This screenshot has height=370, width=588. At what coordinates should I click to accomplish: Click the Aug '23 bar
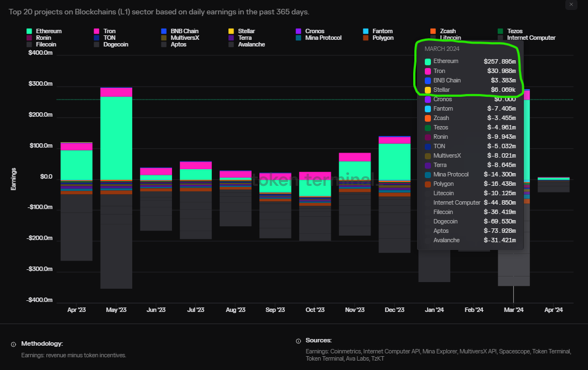(236, 199)
